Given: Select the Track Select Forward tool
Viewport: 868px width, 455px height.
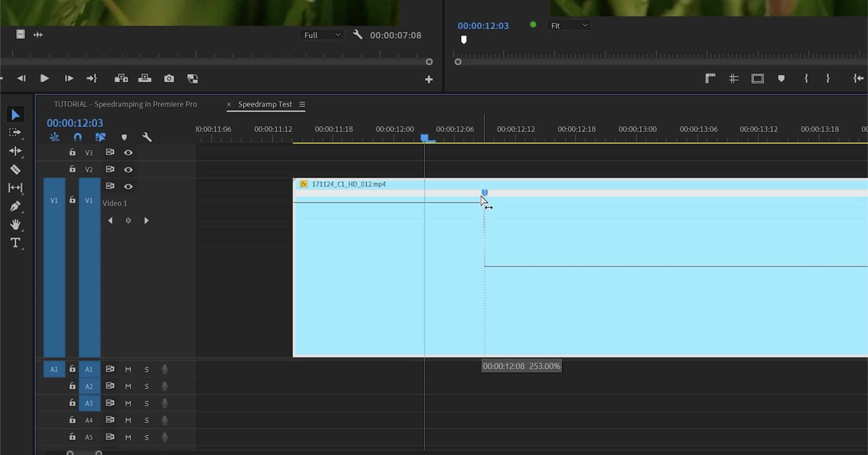Looking at the screenshot, I should click(15, 132).
